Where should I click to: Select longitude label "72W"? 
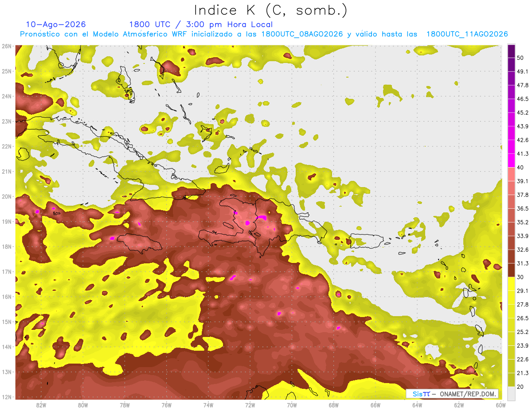[x=250, y=405]
